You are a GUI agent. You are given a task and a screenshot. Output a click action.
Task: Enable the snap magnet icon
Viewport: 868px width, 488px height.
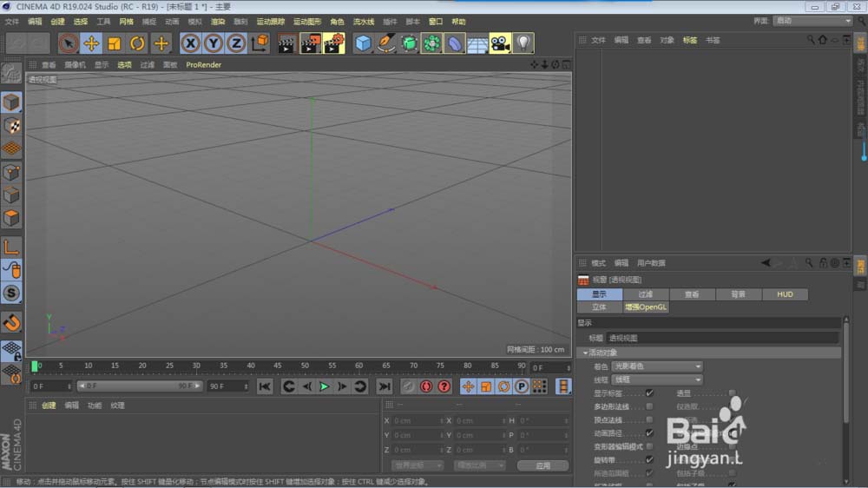(11, 322)
